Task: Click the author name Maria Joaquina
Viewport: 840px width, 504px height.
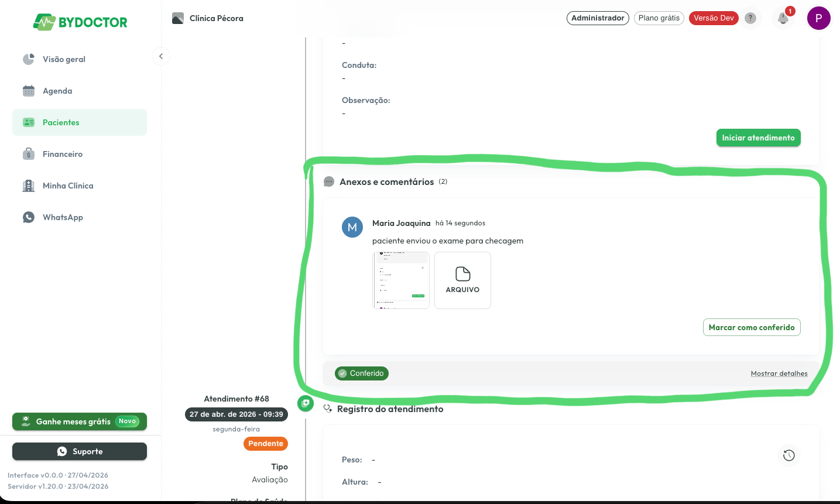Action: click(401, 223)
